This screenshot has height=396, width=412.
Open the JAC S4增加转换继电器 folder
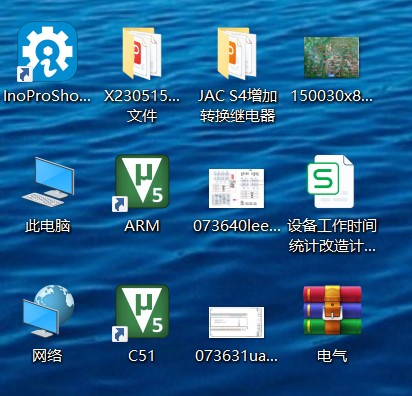pyautogui.click(x=237, y=53)
